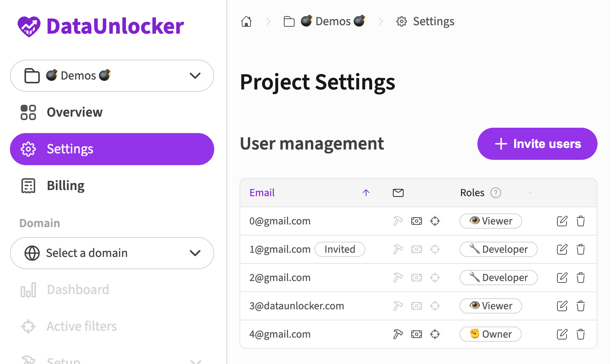Select Settings in sidebar
This screenshot has height=364, width=609.
[x=112, y=149]
